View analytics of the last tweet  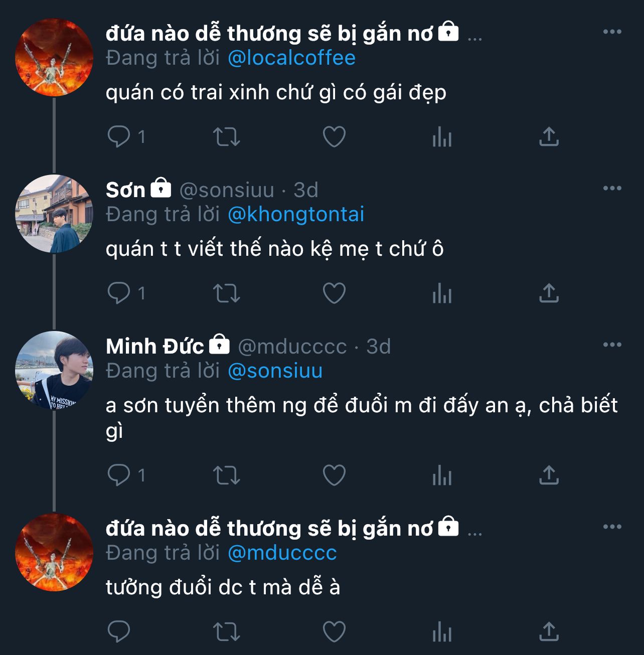[x=442, y=631]
